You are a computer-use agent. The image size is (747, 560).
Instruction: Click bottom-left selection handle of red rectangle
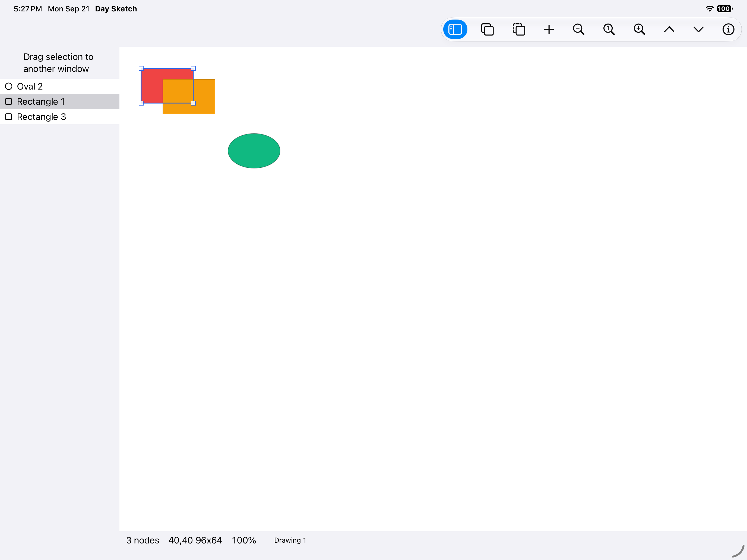coord(141,103)
